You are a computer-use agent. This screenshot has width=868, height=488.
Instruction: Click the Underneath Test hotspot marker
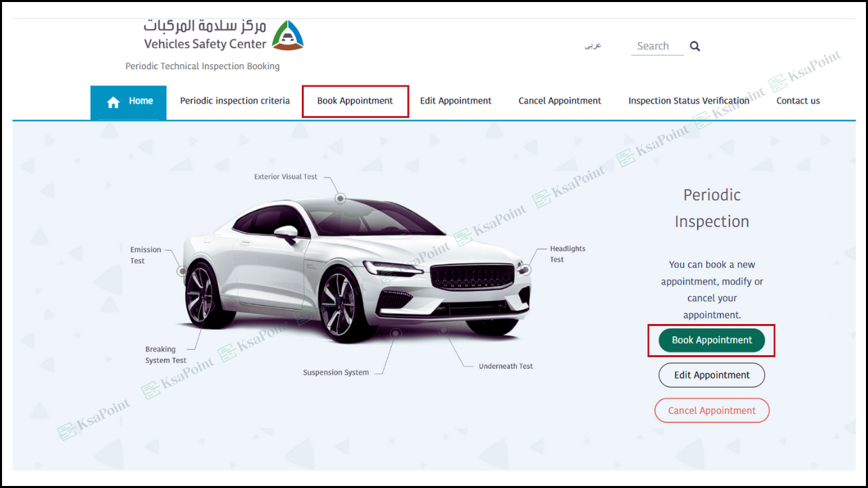(443, 330)
